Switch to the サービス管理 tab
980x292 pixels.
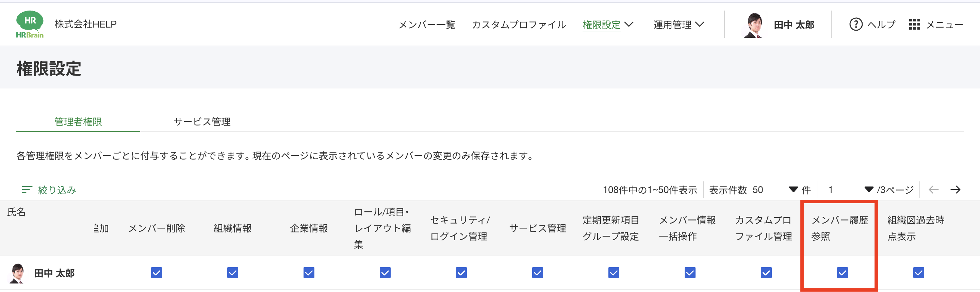point(202,122)
